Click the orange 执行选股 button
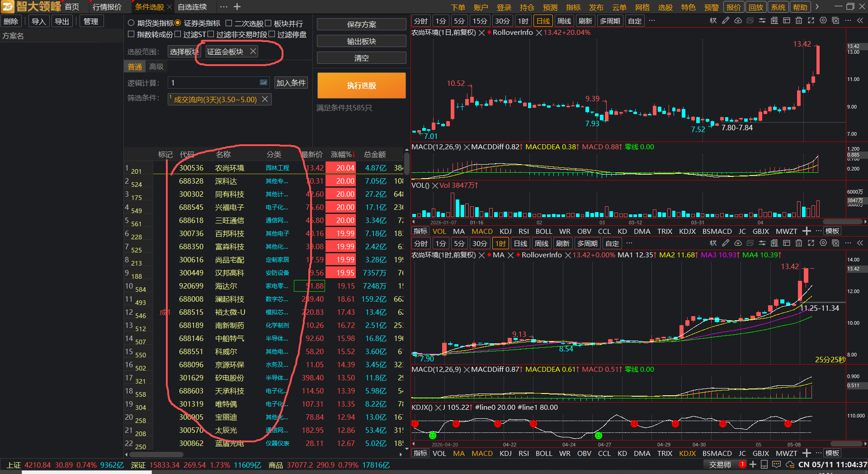The width and height of the screenshot is (868, 474). point(361,85)
